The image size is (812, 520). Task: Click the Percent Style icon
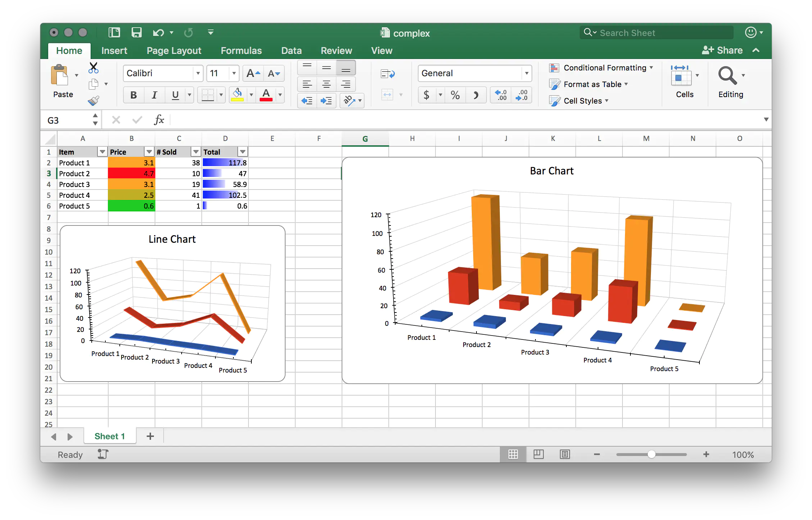[455, 95]
